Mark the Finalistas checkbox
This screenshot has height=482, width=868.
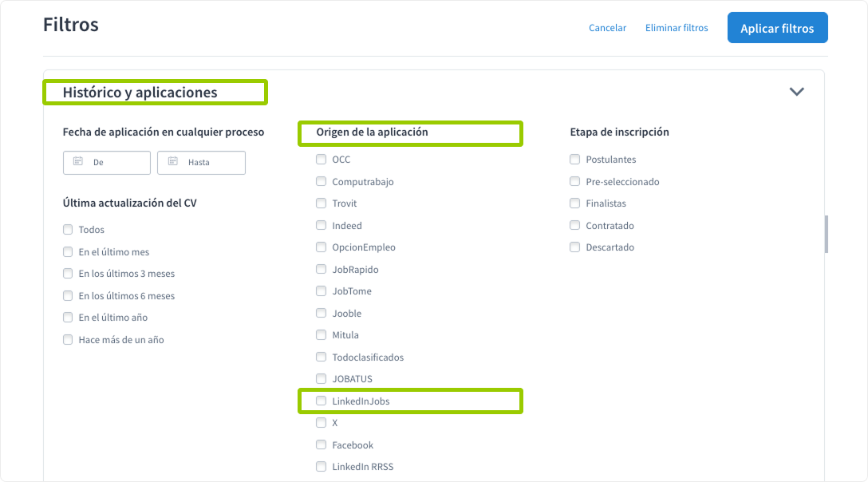point(575,203)
